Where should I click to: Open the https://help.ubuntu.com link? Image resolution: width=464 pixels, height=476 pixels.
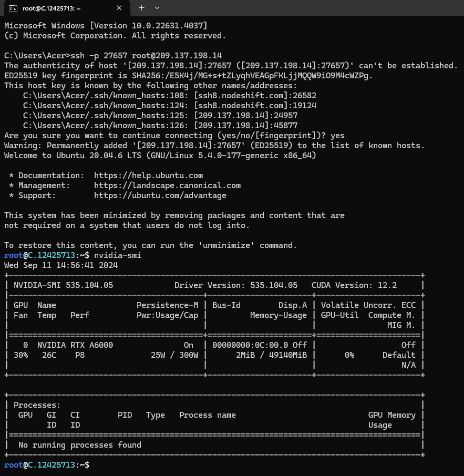(x=149, y=175)
